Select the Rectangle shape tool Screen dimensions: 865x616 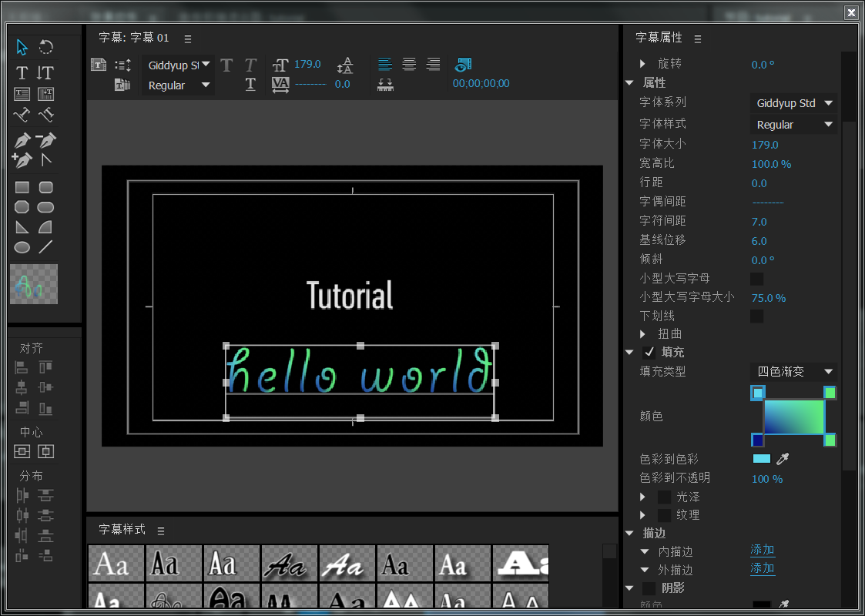22,187
